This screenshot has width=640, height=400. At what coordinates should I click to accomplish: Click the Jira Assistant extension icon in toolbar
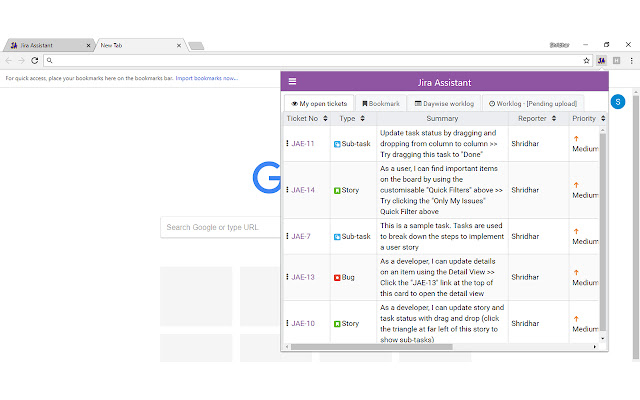click(x=601, y=60)
